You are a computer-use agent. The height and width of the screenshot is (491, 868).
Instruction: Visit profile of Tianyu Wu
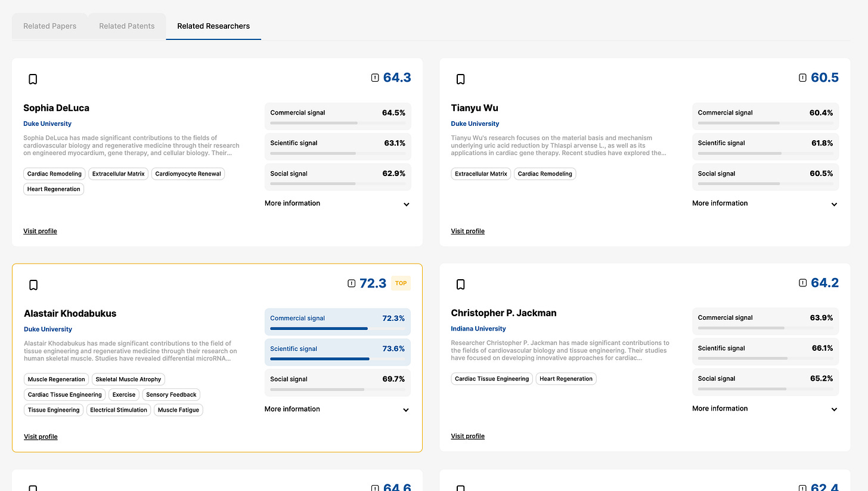coord(468,231)
